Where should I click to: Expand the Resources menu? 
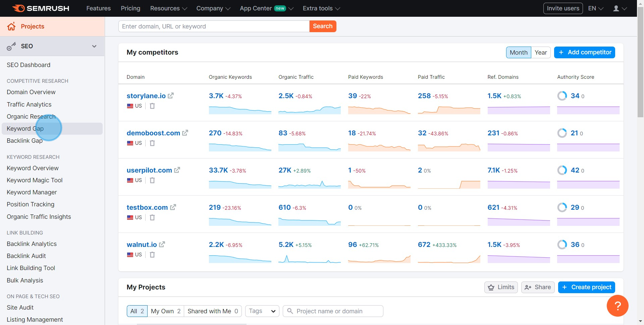point(168,8)
